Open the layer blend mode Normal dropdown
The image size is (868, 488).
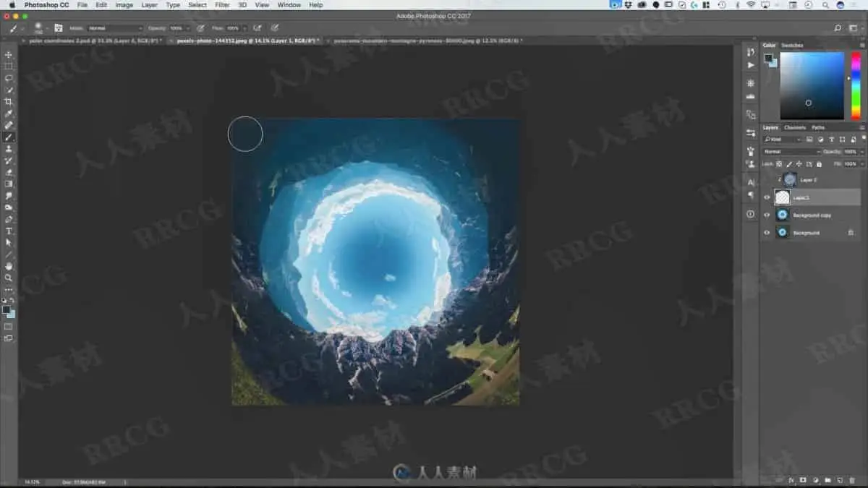pyautogui.click(x=792, y=152)
